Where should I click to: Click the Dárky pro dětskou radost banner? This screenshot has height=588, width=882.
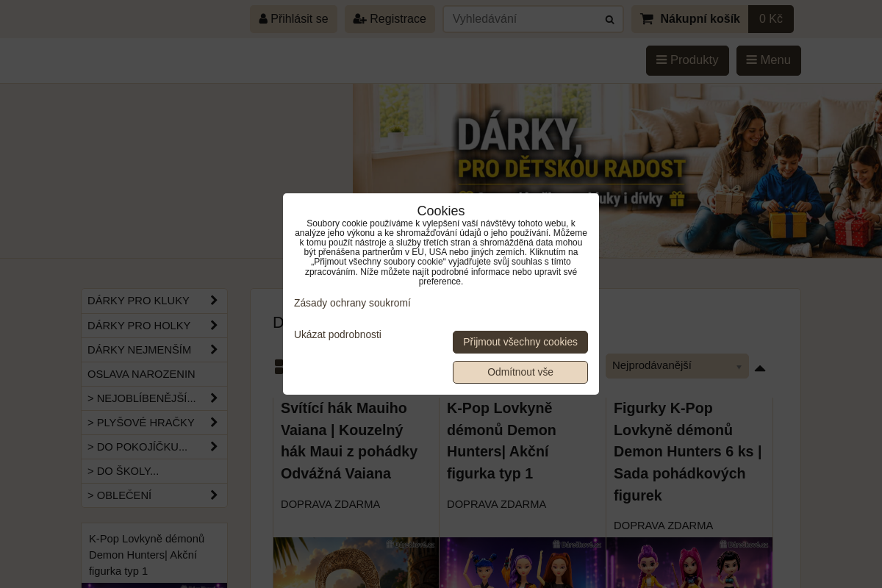click(617, 171)
